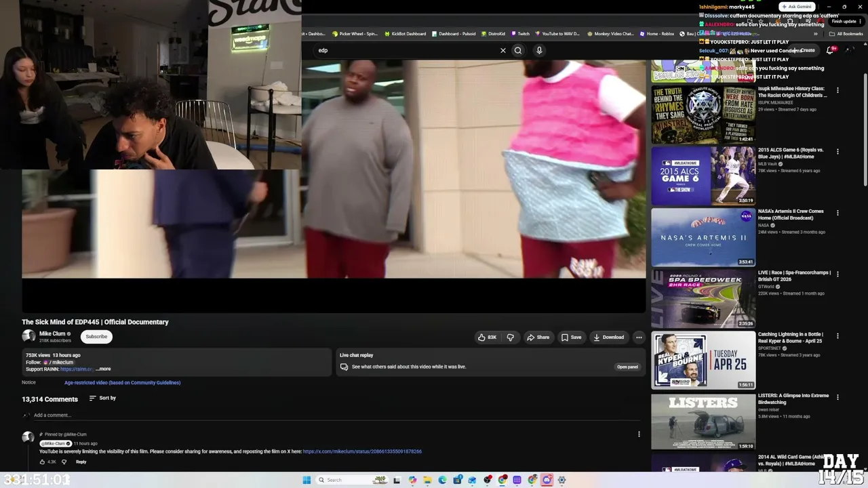Screen dimensions: 868x488
Task: Share this video
Action: (x=538, y=337)
